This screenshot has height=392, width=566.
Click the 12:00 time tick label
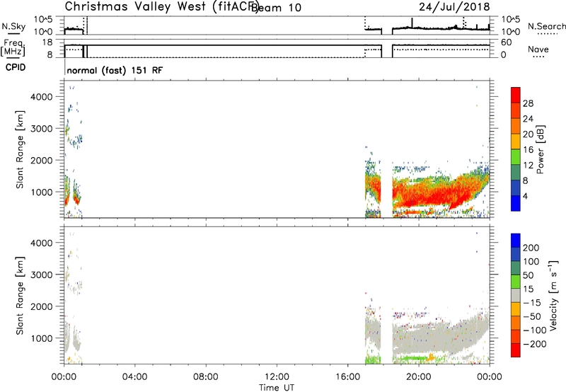coord(277,377)
